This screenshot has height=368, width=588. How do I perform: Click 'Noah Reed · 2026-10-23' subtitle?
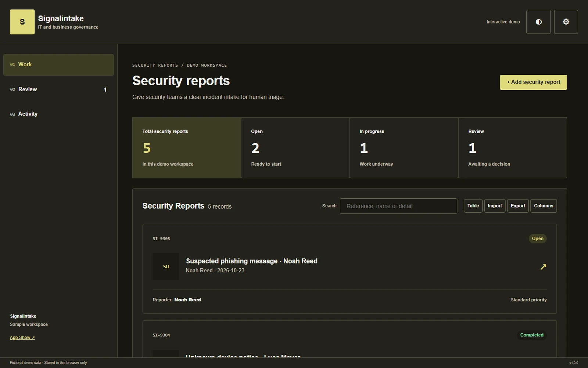pyautogui.click(x=215, y=270)
